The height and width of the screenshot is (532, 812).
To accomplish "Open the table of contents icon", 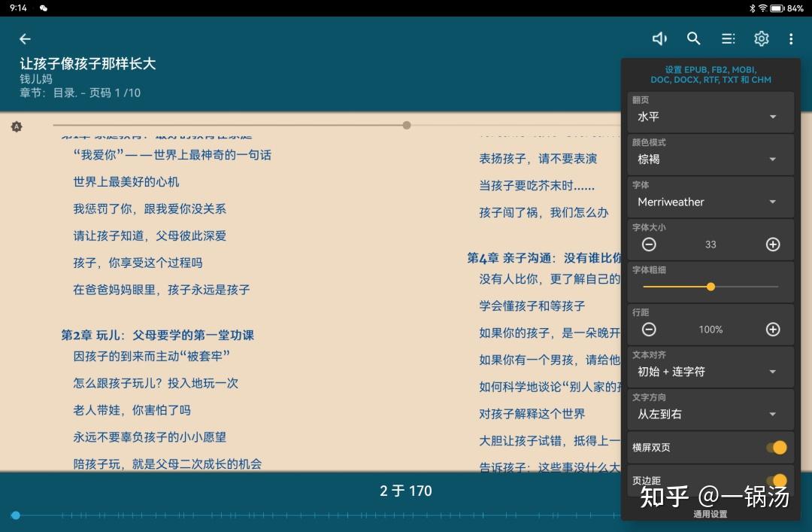I will 728,38.
